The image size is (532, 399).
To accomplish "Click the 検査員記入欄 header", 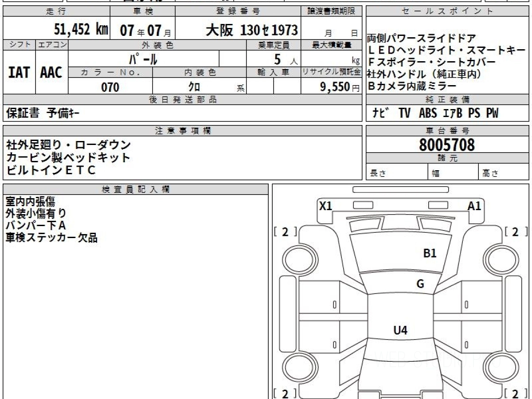I will 136,189.
